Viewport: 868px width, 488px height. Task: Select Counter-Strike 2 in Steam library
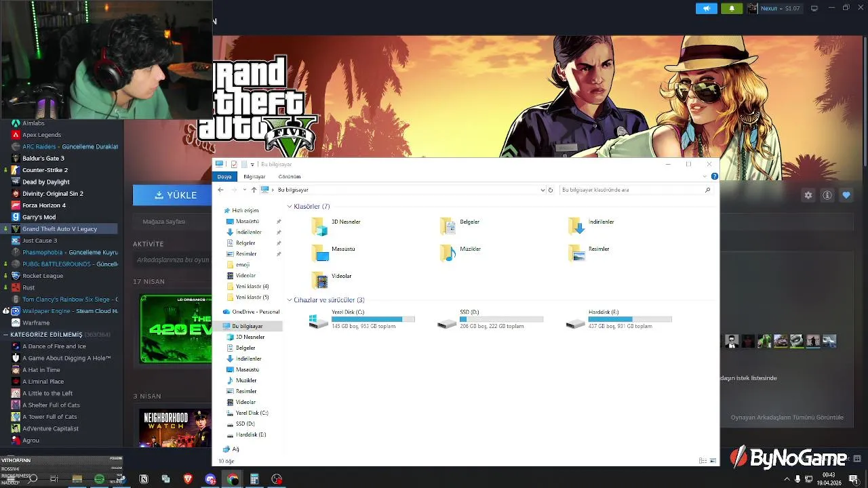[x=45, y=170]
